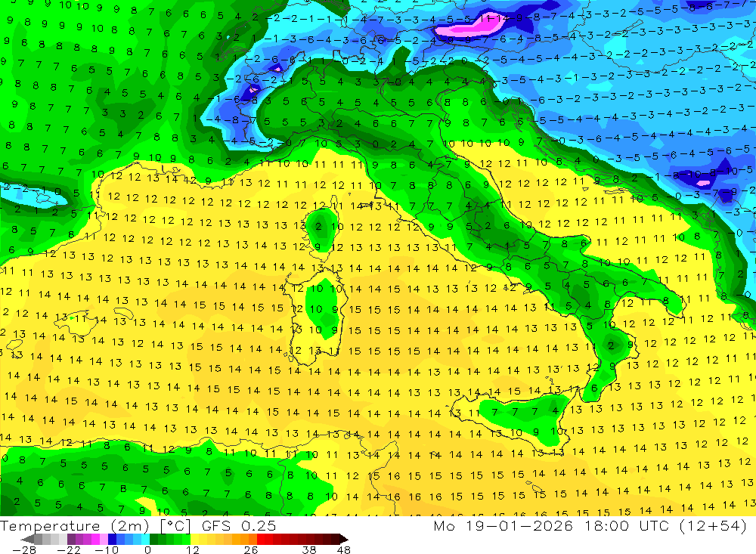Click the "-10" legend label
The height and width of the screenshot is (554, 756).
click(107, 550)
